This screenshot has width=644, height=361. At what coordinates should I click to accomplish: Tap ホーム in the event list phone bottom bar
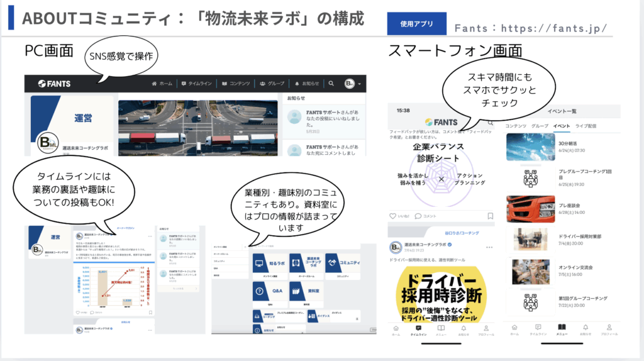514,330
